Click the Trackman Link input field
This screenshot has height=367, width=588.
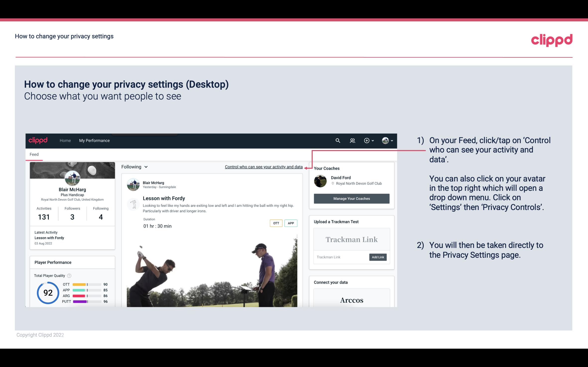tap(341, 257)
